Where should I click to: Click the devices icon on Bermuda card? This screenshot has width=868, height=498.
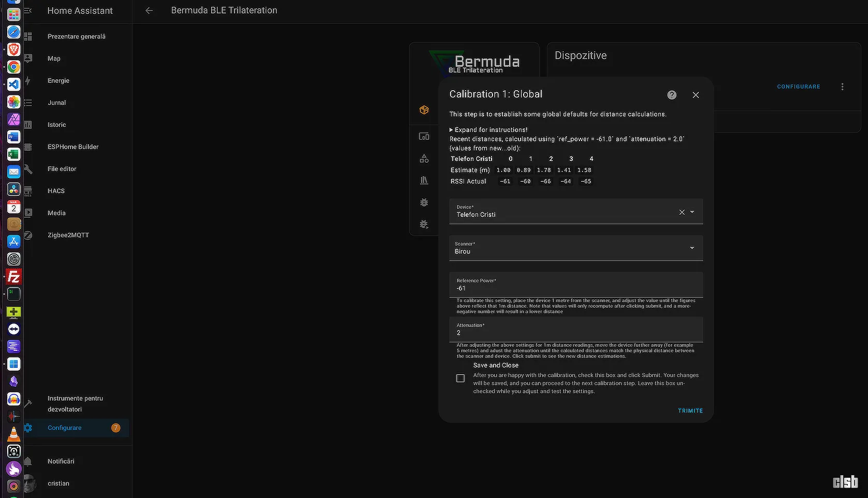point(424,136)
